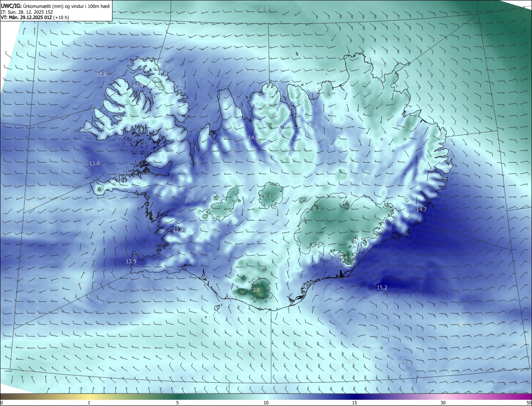Click the 13.6 value label on the map
532x406 pixels.
pyautogui.click(x=94, y=164)
